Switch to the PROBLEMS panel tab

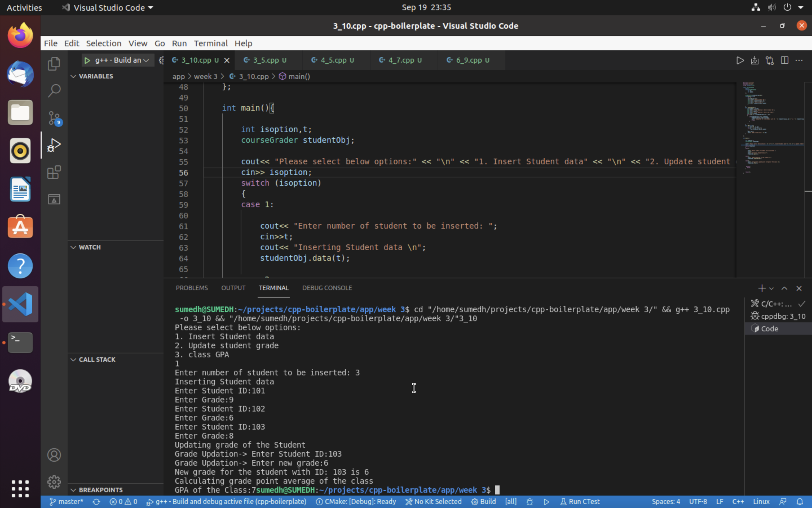(192, 288)
